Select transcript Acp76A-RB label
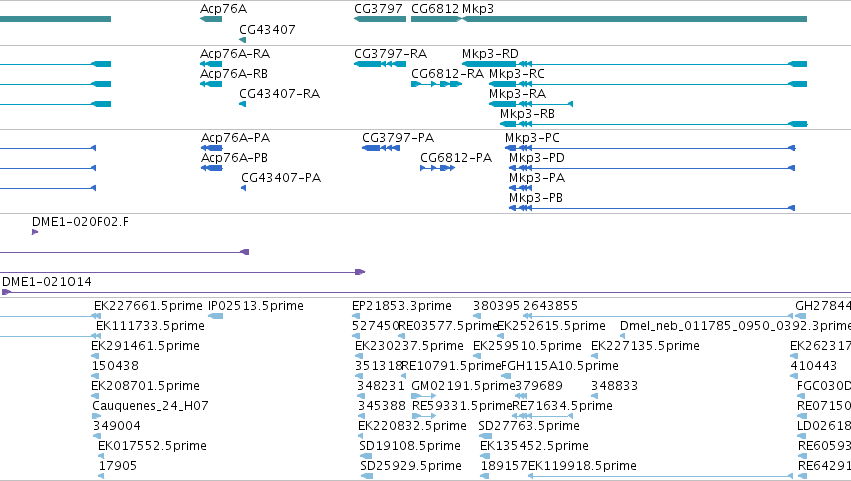Screen dimensions: 851x481 [234, 74]
